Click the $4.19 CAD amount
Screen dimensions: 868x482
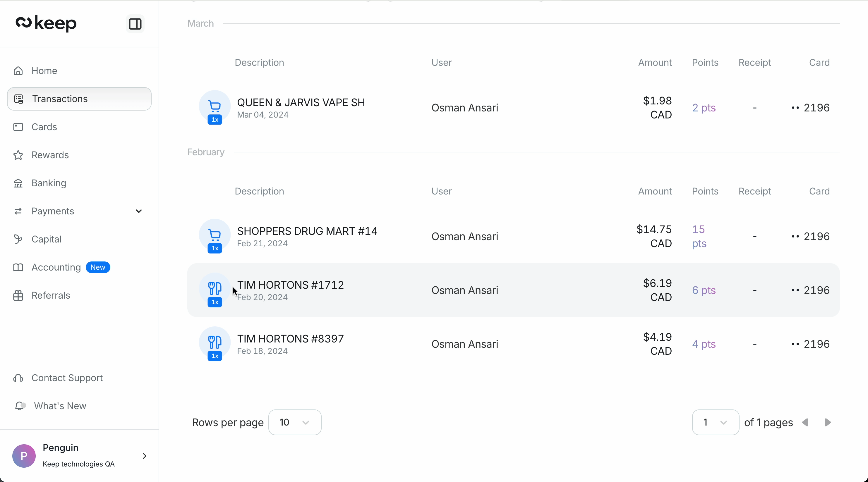click(657, 344)
